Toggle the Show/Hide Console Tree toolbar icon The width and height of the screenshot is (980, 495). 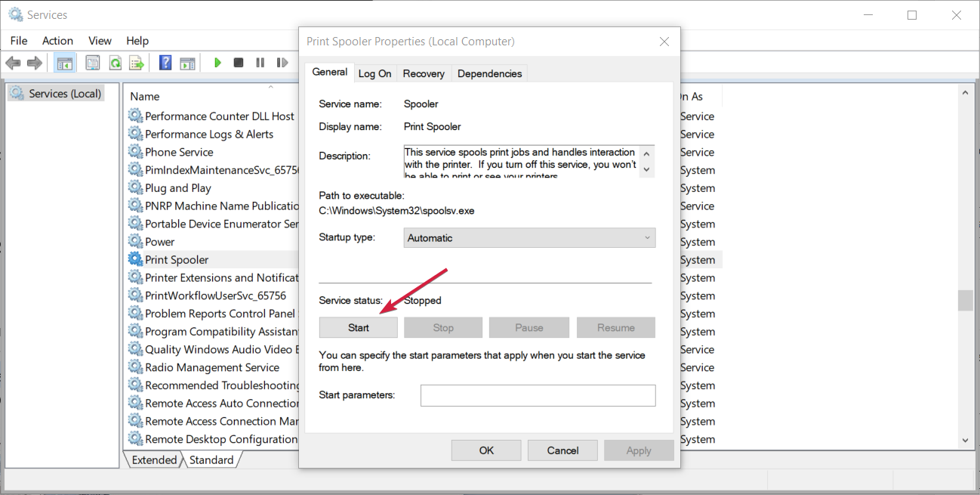click(x=64, y=63)
